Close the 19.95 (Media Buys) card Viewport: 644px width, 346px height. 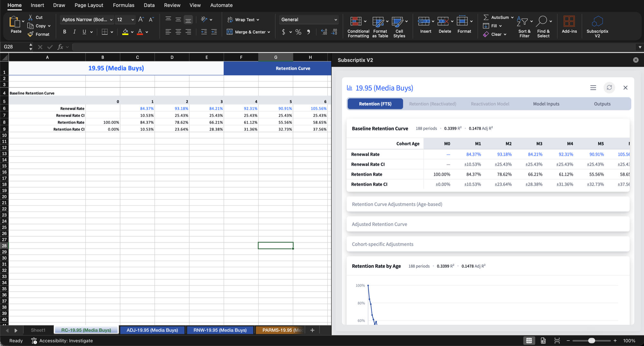[x=625, y=88]
